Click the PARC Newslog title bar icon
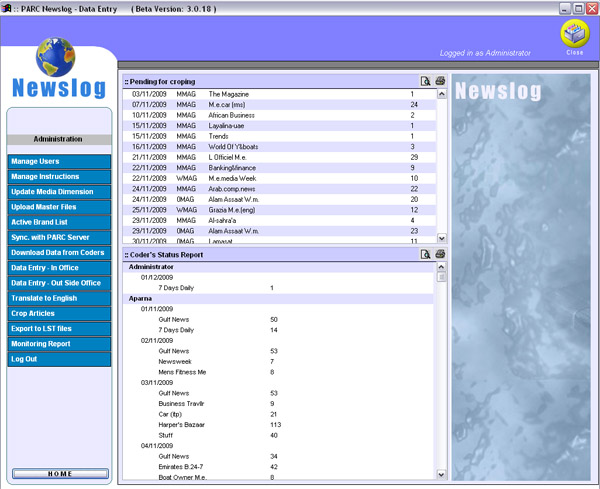Screen dimensions: 600x489 (x=6, y=8)
